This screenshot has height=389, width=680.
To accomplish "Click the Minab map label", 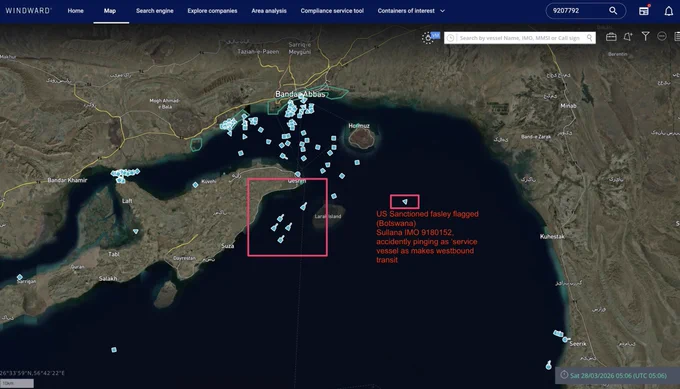I will pyautogui.click(x=568, y=106).
